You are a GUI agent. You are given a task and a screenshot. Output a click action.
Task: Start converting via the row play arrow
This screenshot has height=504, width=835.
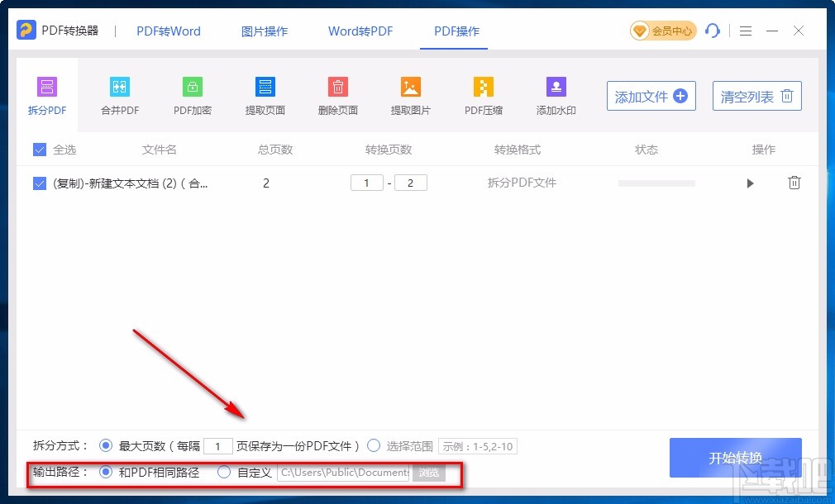[750, 183]
